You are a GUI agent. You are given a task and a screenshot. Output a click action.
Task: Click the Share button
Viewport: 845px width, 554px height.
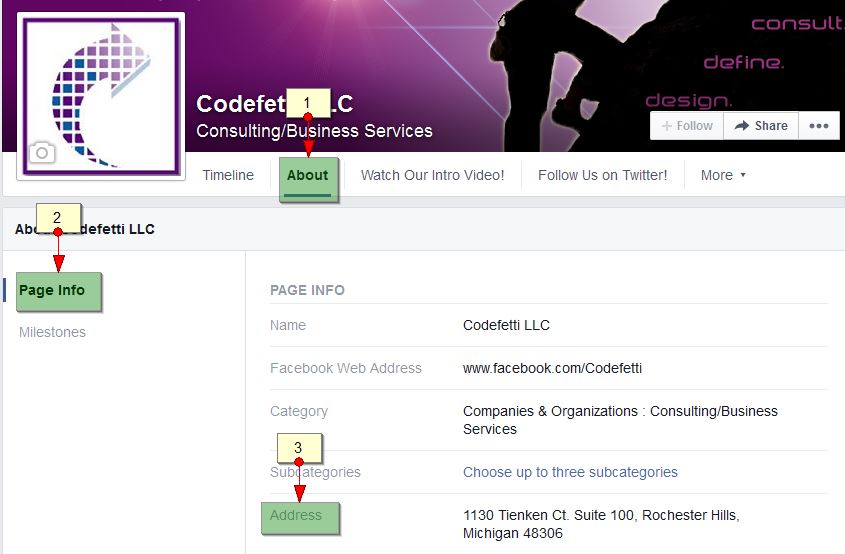[761, 126]
